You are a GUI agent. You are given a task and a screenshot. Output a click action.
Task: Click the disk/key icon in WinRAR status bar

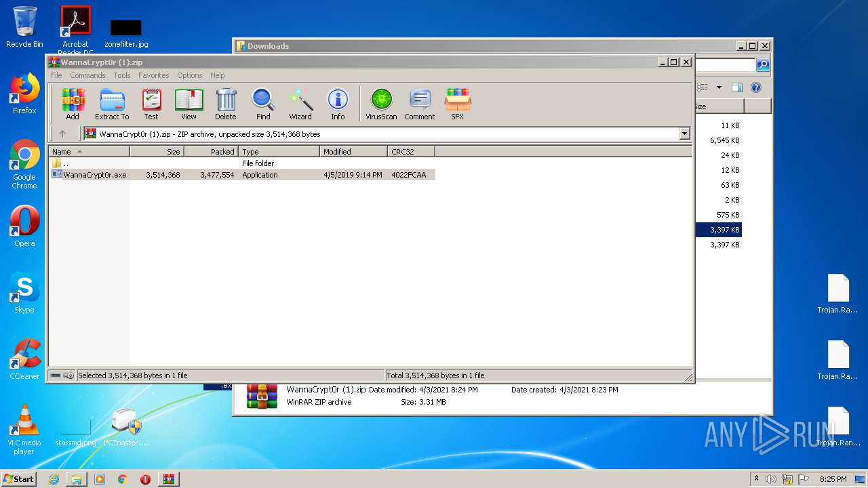tap(62, 375)
